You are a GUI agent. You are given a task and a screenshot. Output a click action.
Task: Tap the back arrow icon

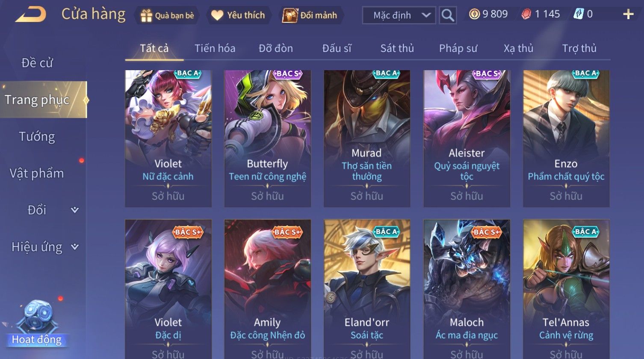click(x=31, y=15)
